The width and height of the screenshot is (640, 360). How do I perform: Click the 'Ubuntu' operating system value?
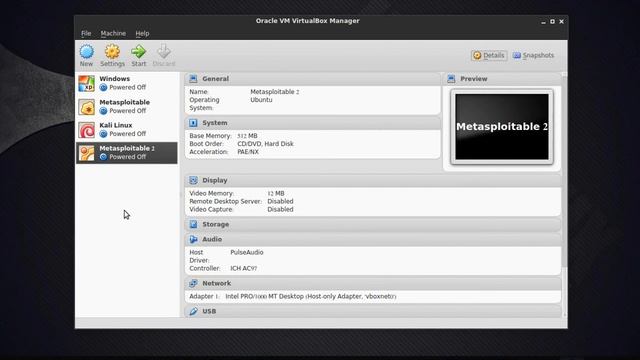pos(261,100)
